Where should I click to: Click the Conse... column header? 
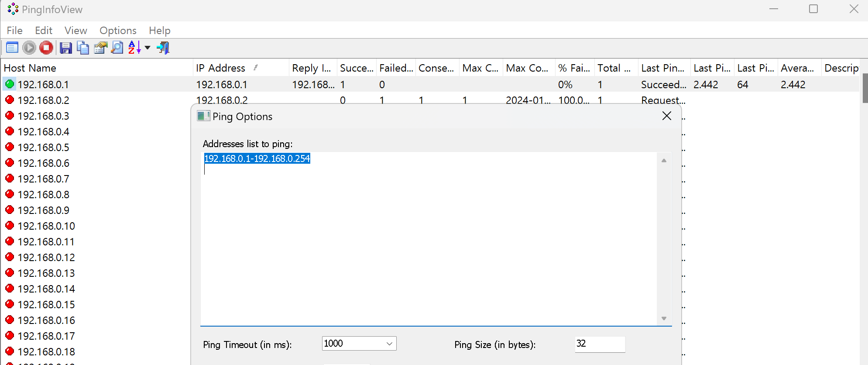pos(437,68)
